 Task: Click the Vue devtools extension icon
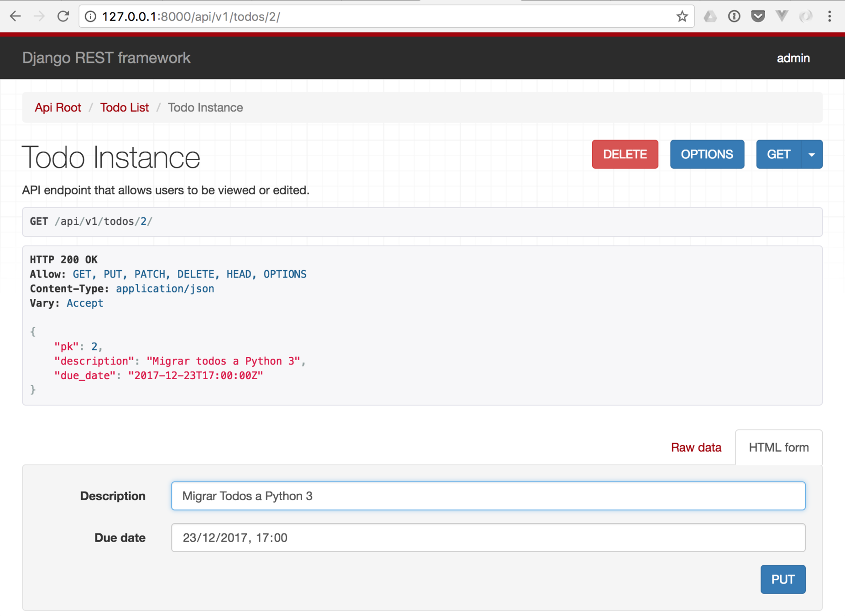click(x=782, y=17)
